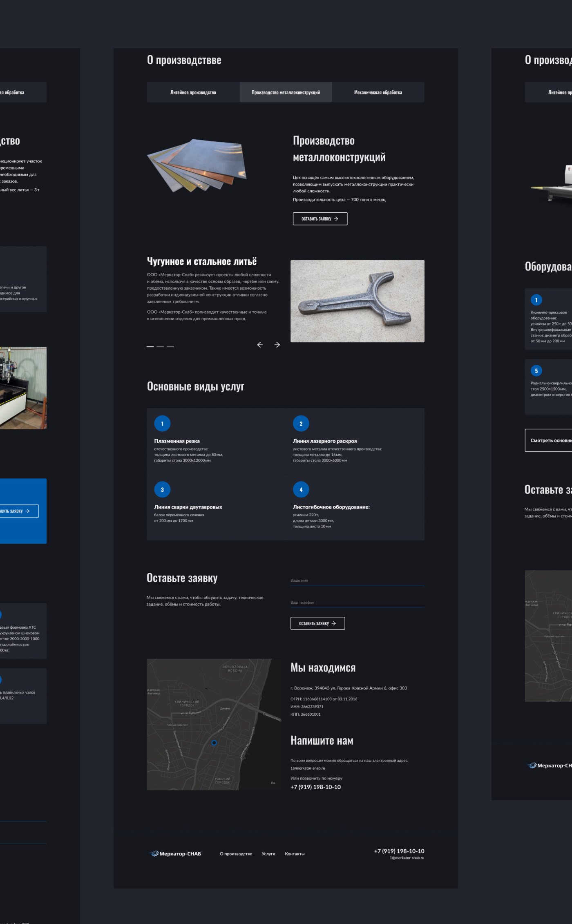Viewport: 572px width, 924px height.
Task: Click the 1@merkator-snab.ru email under Напишите нам
Action: (308, 768)
